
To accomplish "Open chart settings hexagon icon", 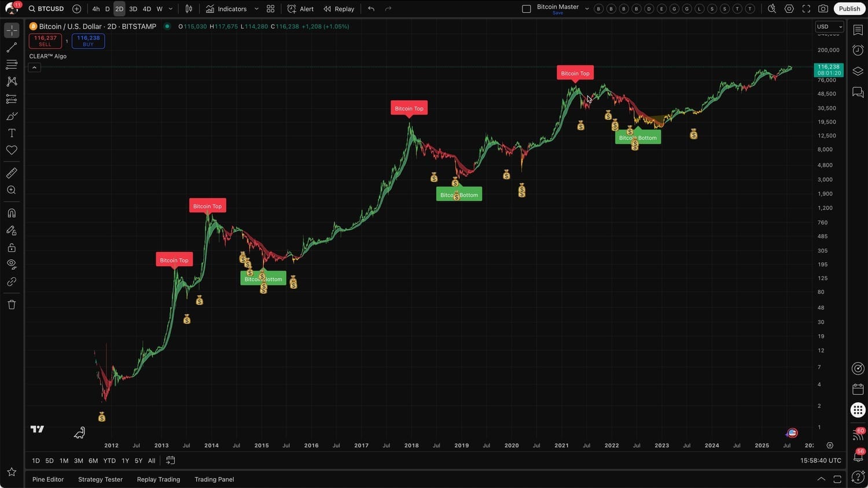I will tap(789, 9).
